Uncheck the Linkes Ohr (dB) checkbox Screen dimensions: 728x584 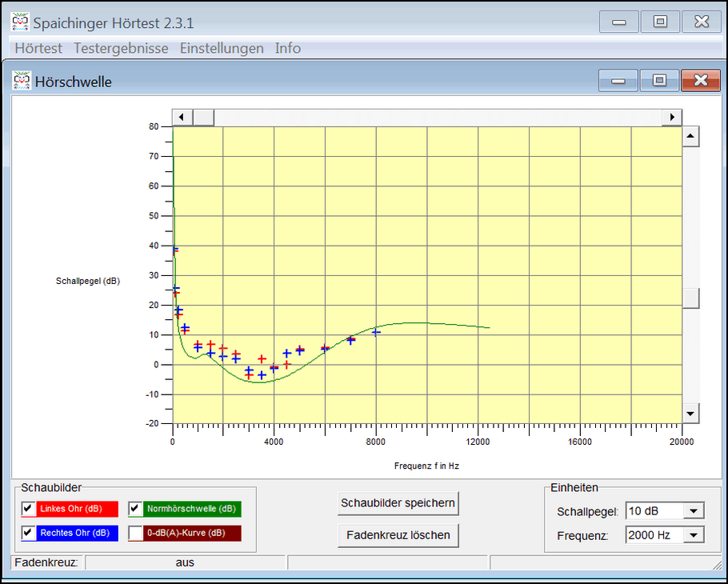[x=28, y=509]
